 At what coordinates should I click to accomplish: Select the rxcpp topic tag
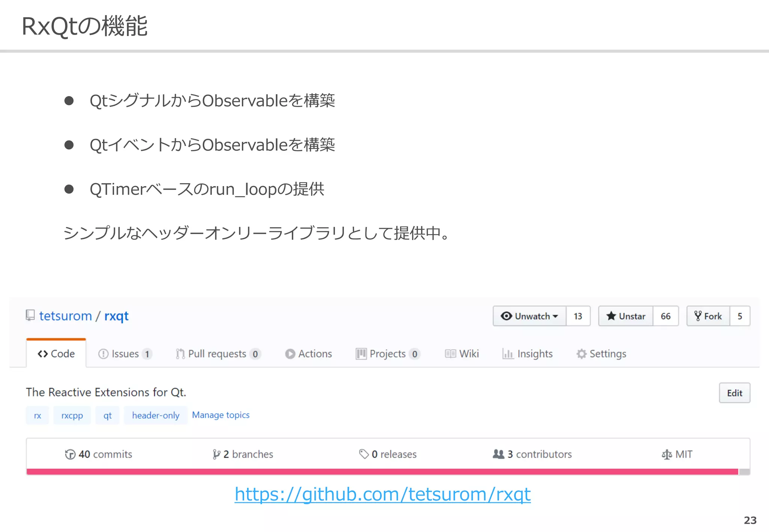72,415
